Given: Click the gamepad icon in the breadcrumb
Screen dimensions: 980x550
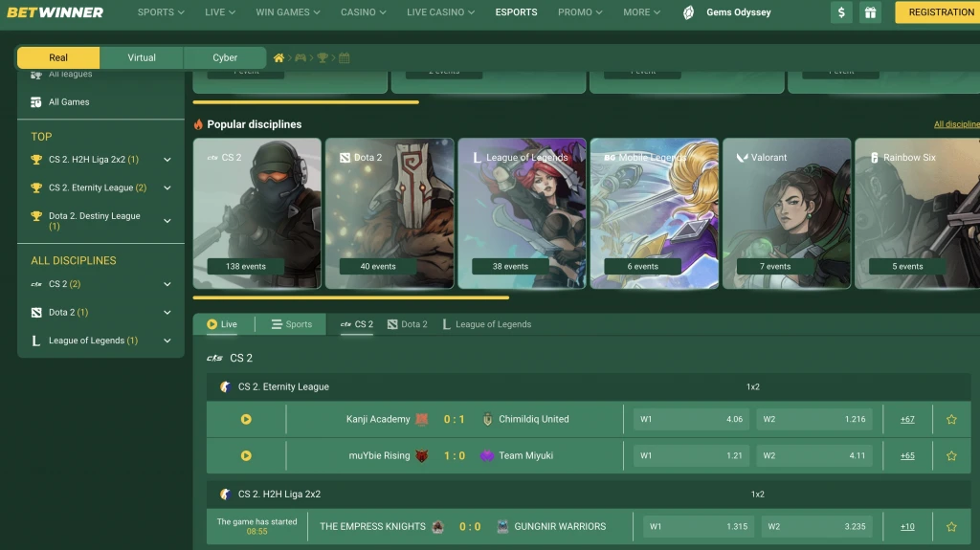Looking at the screenshot, I should coord(301,58).
